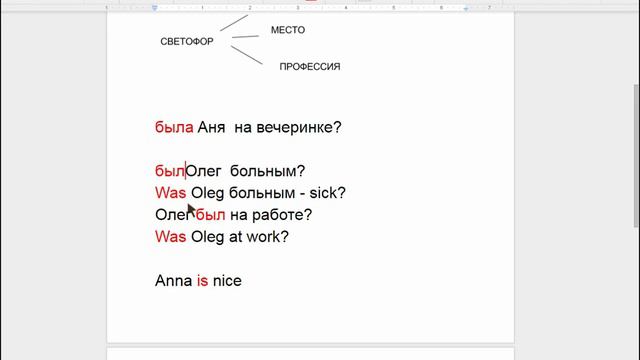
Task: Click the Russian word "больным?" ending the line
Action: (x=267, y=171)
